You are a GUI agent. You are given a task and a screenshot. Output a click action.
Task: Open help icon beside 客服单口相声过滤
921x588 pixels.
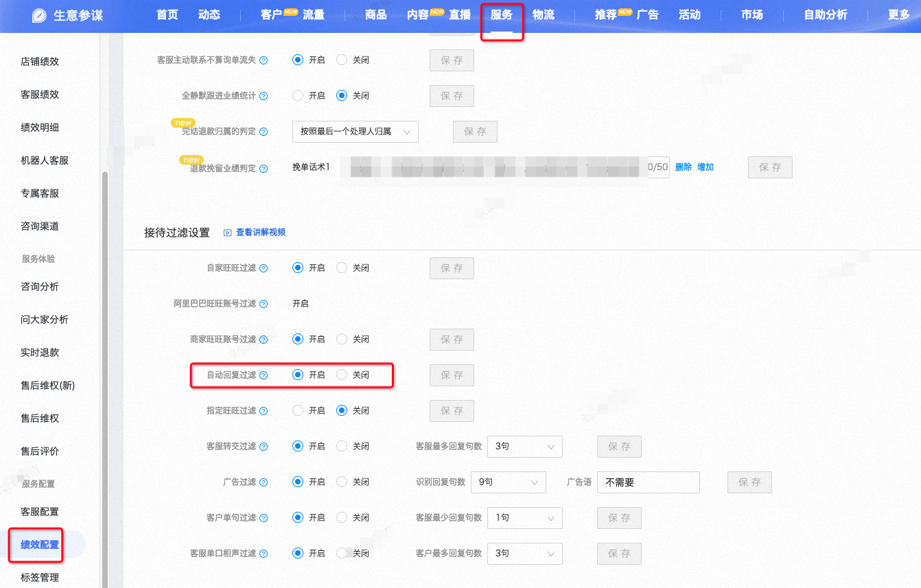[x=264, y=554]
